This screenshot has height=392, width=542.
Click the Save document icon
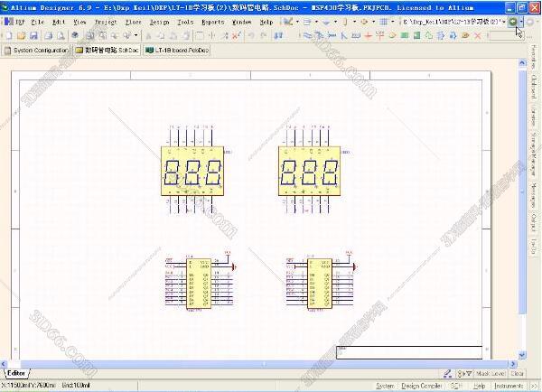pos(32,35)
